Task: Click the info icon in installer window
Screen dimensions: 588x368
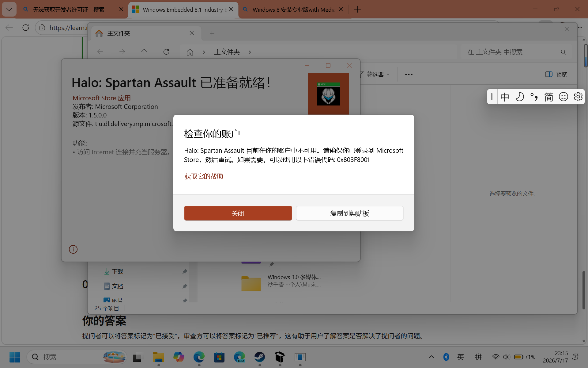Action: coord(73,249)
